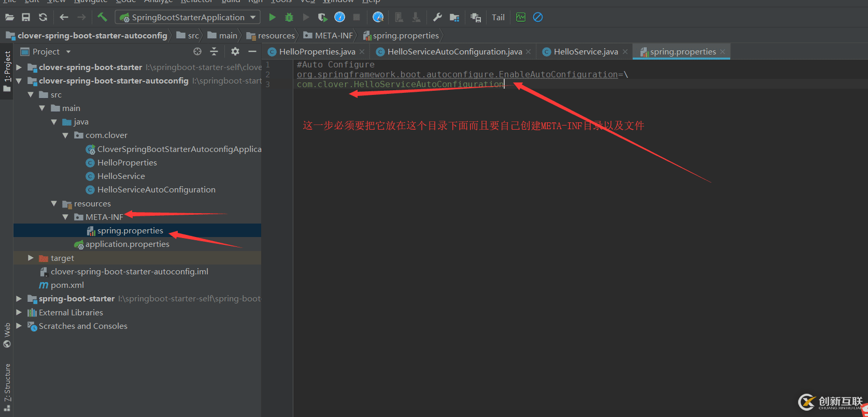The height and width of the screenshot is (417, 868).
Task: Click the Build project hammer icon
Action: [102, 17]
